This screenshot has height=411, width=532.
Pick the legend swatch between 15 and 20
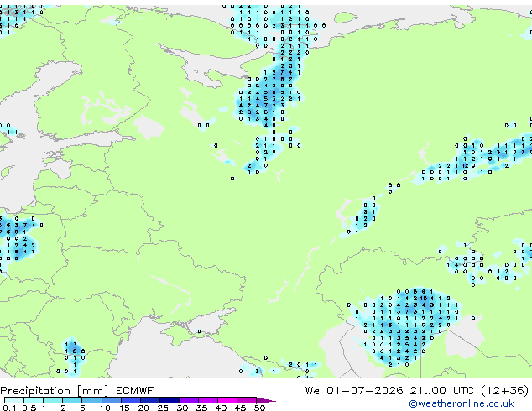130,400
